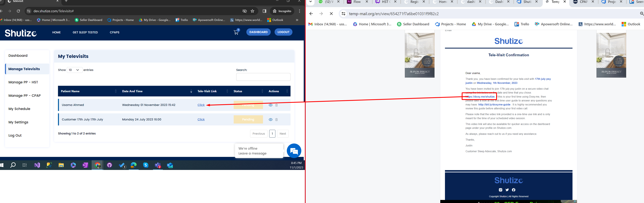Click the DASHBOARD button
644x203 pixels.
pos(258,32)
